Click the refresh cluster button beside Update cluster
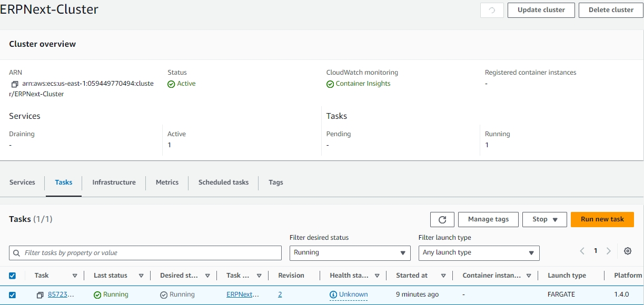Image resolution: width=644 pixels, height=305 pixels. pyautogui.click(x=492, y=10)
